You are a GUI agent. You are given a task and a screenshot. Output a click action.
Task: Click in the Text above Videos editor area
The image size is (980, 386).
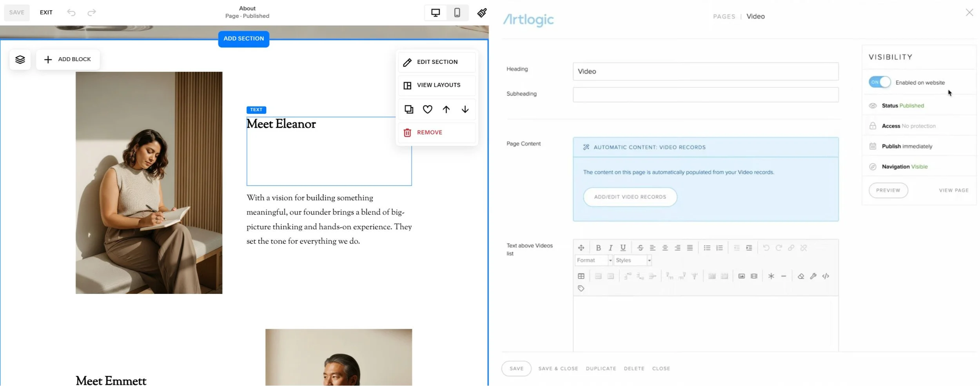(706, 324)
